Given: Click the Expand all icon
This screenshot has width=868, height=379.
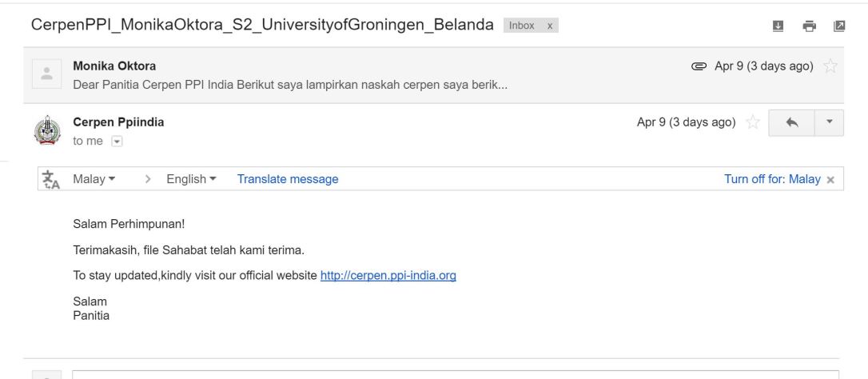Looking at the screenshot, I should tap(777, 26).
